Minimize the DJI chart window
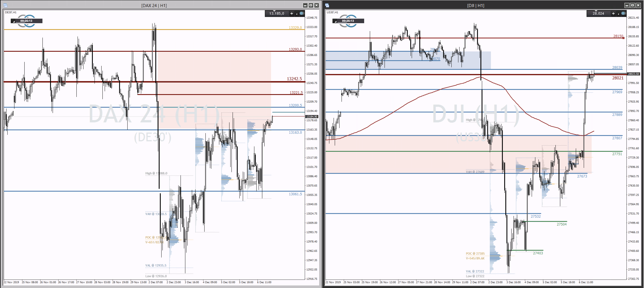Viewport: 644px width, 288px height. [627, 5]
